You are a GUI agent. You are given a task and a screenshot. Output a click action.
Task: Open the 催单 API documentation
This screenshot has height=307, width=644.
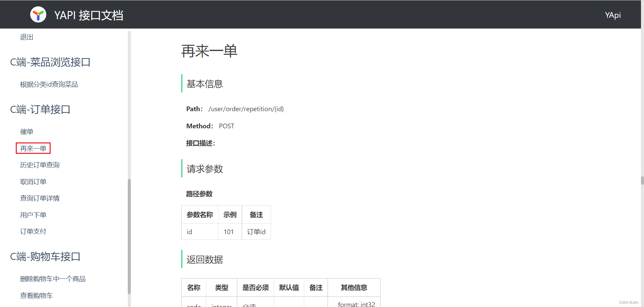tap(26, 131)
